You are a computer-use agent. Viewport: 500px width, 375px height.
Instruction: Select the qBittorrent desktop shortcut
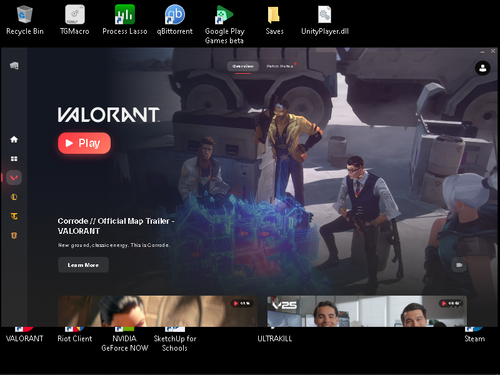coord(175,20)
